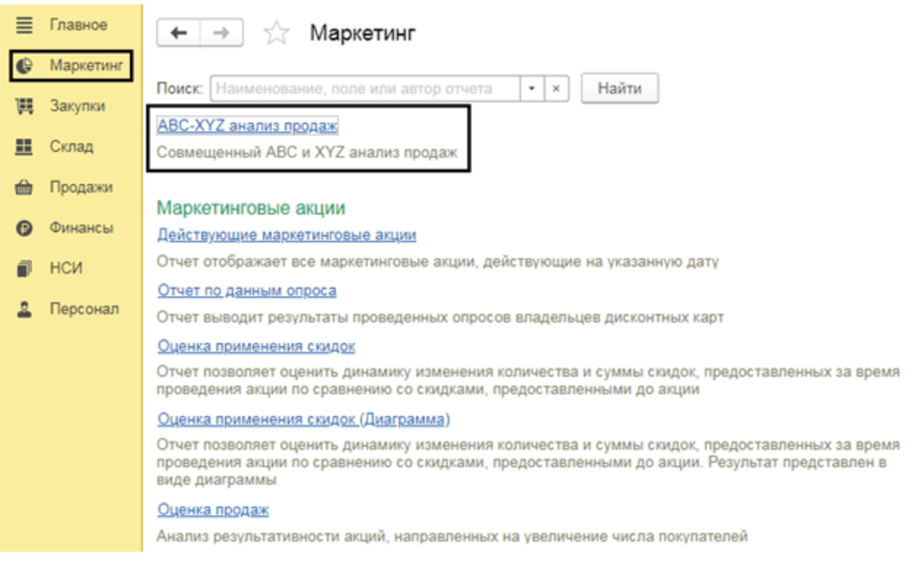Viewport: 924px width, 565px height.
Task: Add Маркетинг page to favorites star
Action: pos(276,34)
